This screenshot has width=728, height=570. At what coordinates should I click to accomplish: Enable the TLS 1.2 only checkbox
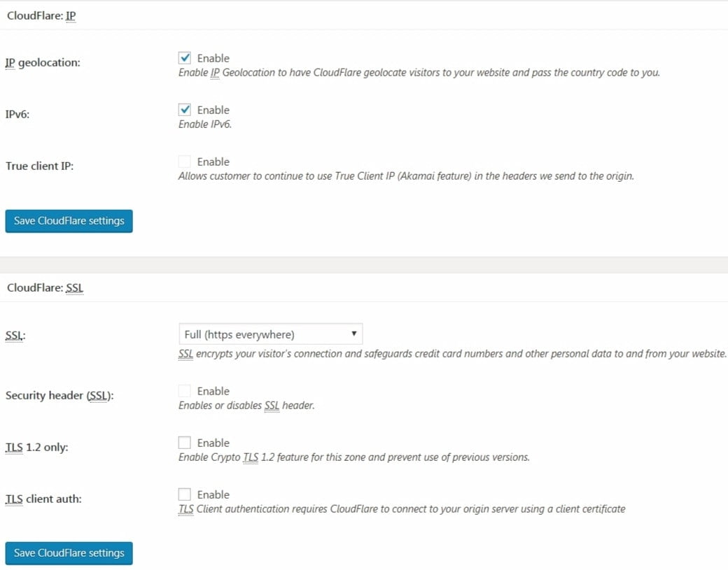[185, 443]
